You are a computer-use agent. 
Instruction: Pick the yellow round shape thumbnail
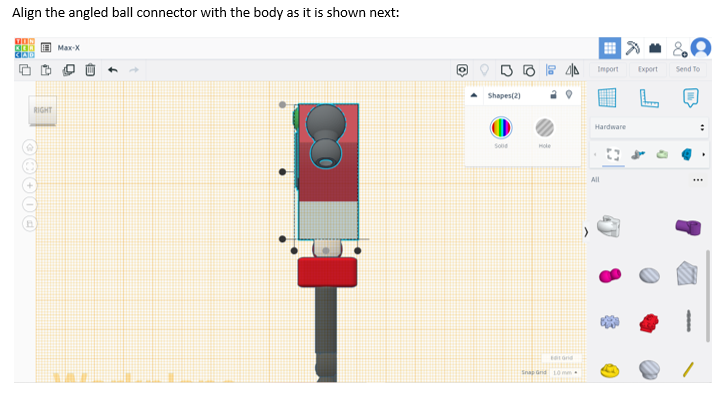(x=609, y=370)
